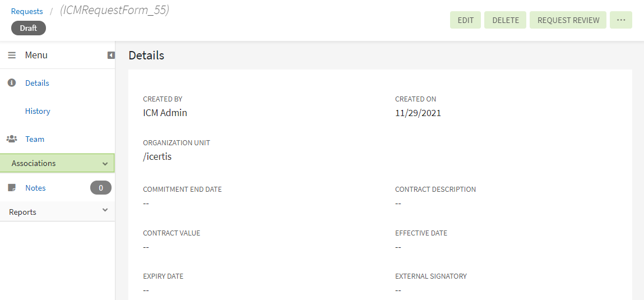Open Notes in the sidebar

pyautogui.click(x=35, y=188)
